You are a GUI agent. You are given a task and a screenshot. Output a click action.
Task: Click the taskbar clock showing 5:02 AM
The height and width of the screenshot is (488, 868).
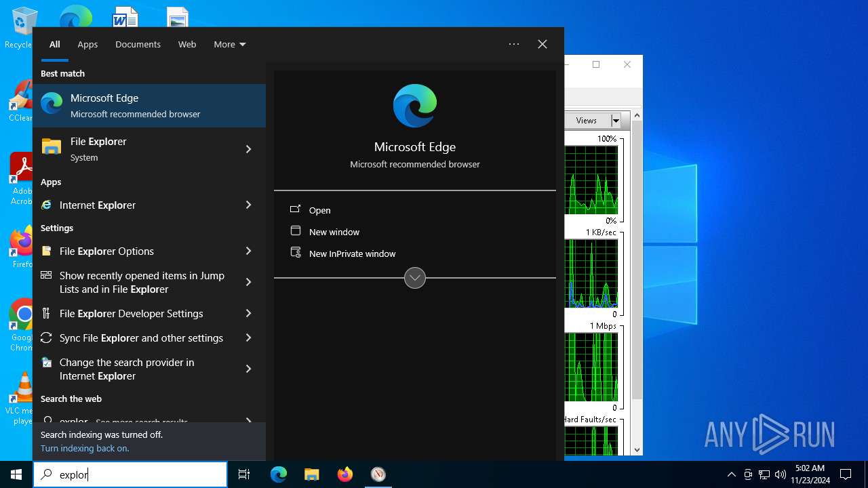pos(810,474)
